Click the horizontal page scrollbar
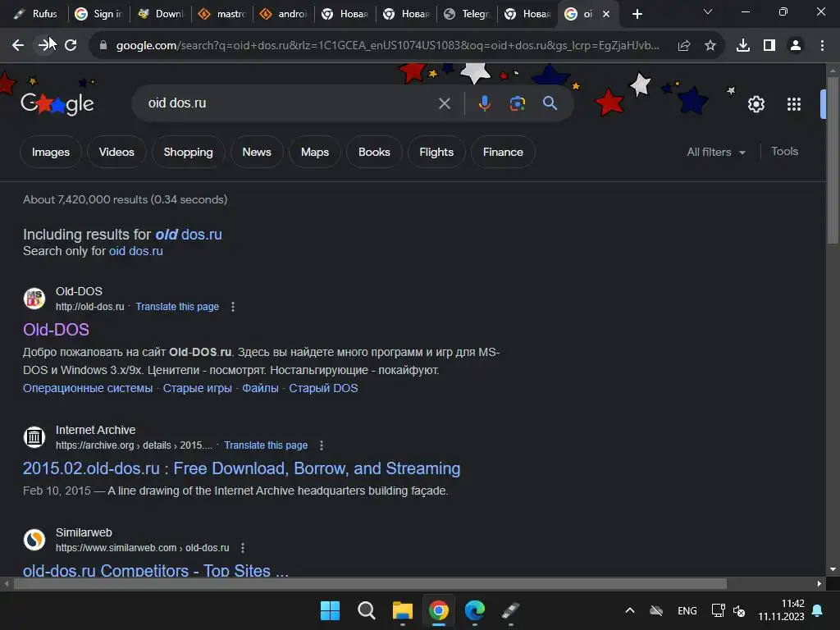 click(370, 584)
